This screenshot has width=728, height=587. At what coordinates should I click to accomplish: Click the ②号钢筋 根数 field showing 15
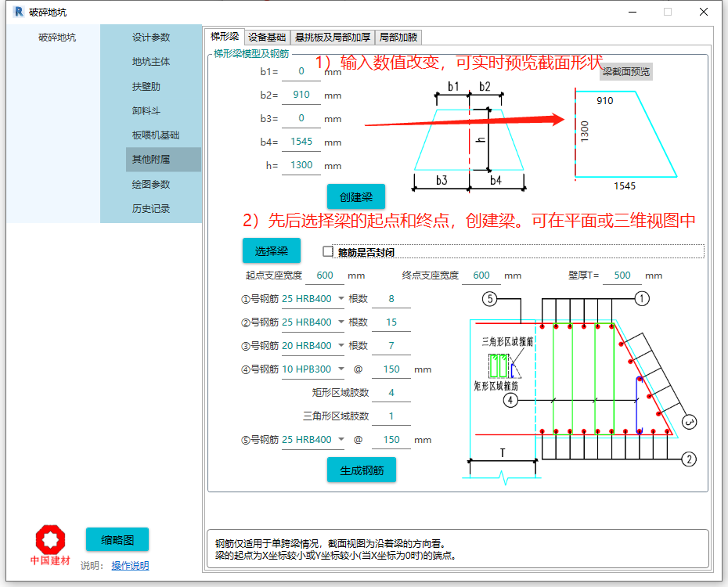click(391, 322)
